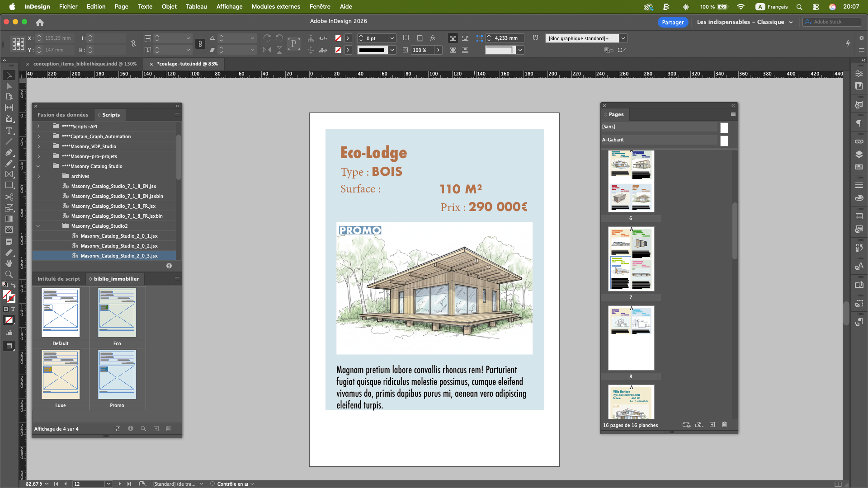Click the Direct Selection tool
Screen dimensions: 868x488
[x=9, y=86]
